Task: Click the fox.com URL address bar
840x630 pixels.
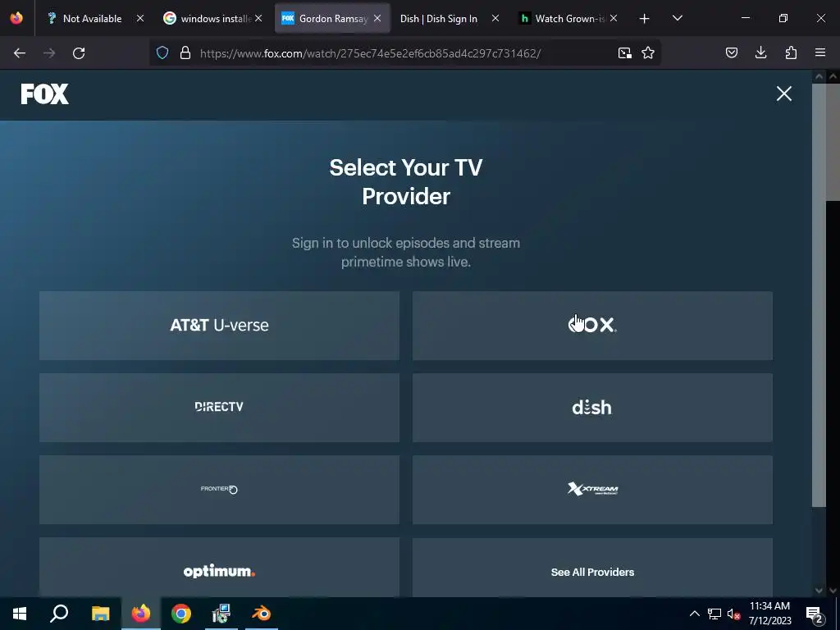Action: (x=370, y=53)
